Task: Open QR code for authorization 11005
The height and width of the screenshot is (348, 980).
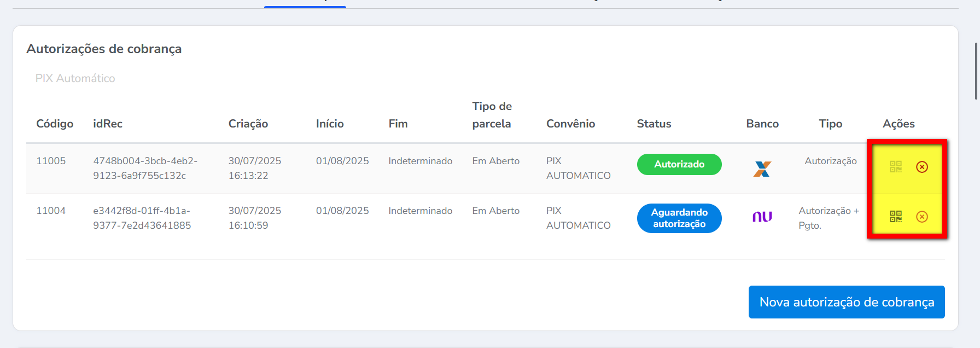Action: click(x=896, y=167)
